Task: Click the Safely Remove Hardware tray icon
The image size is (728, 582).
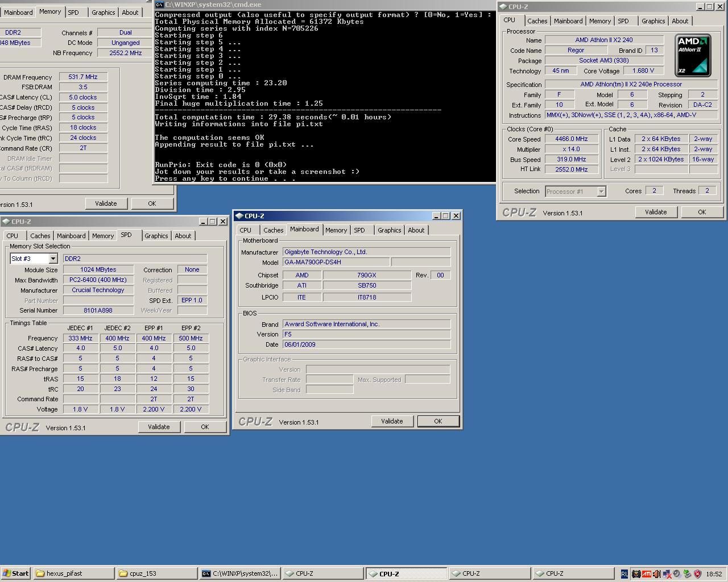Action: point(687,574)
